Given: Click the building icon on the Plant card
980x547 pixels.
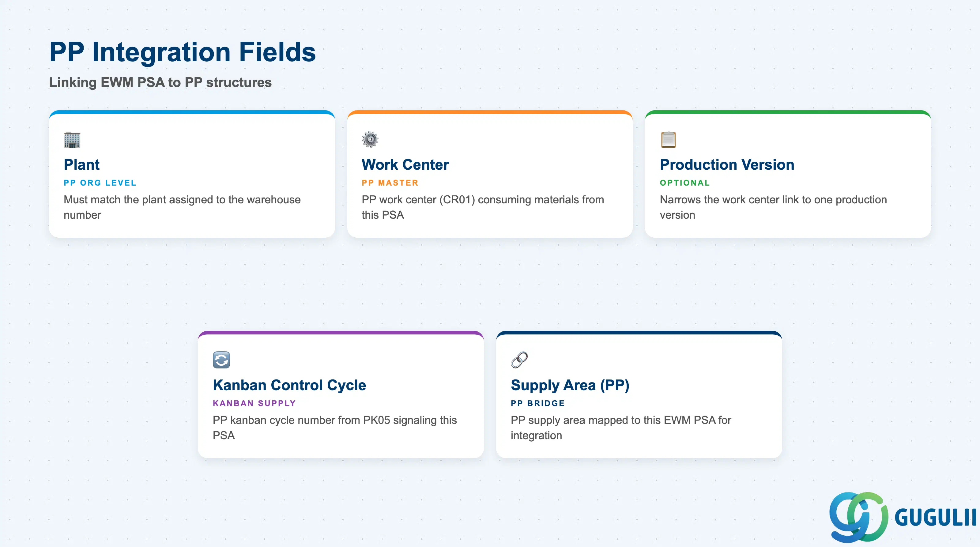Looking at the screenshot, I should click(x=72, y=140).
